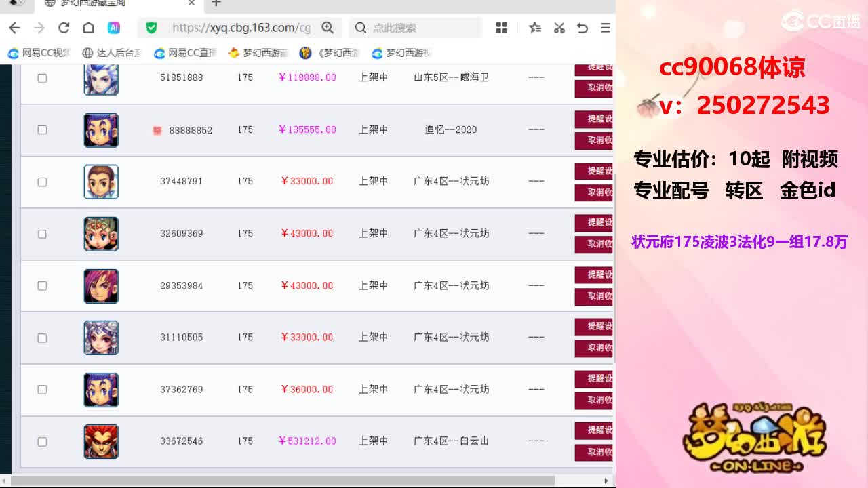
Task: Click 提醒设 button in the 37448791 row
Action: (594, 171)
